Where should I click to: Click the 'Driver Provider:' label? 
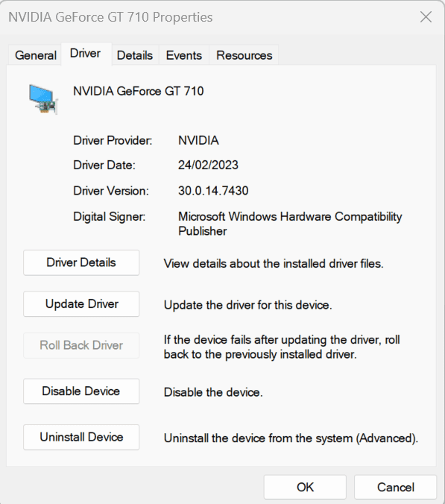113,140
